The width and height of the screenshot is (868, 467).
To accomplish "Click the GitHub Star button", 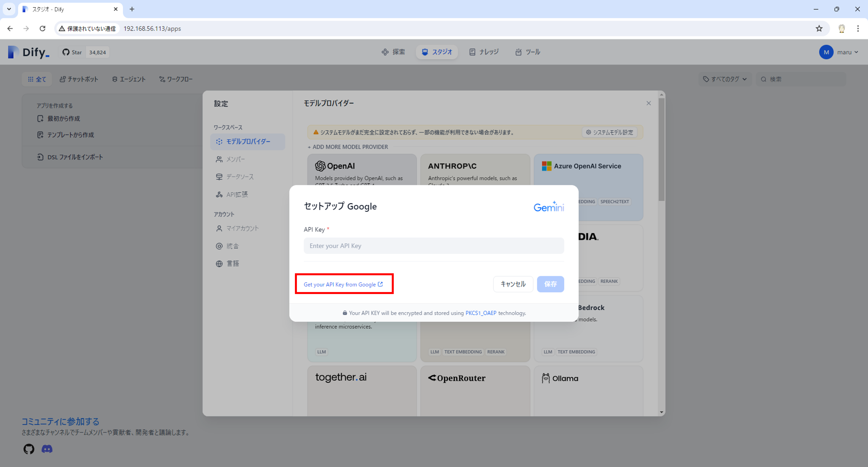I will [72, 52].
